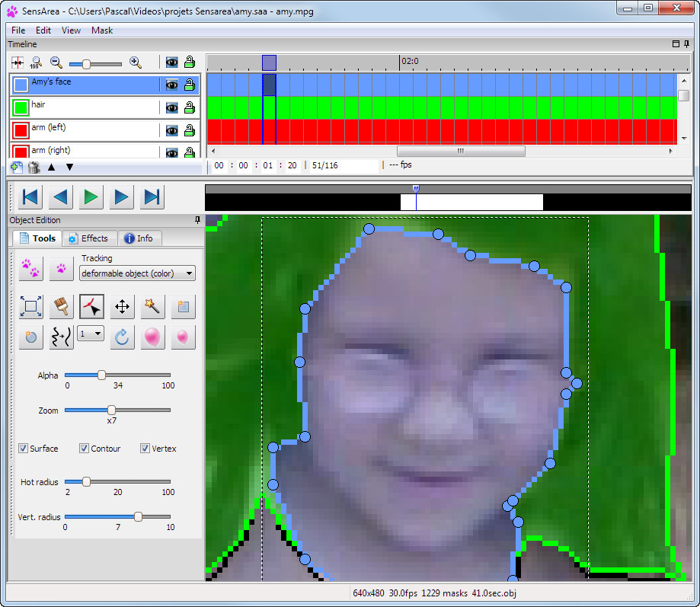Viewport: 700px width, 607px height.
Task: Toggle the Contour checkbox
Action: click(x=85, y=449)
